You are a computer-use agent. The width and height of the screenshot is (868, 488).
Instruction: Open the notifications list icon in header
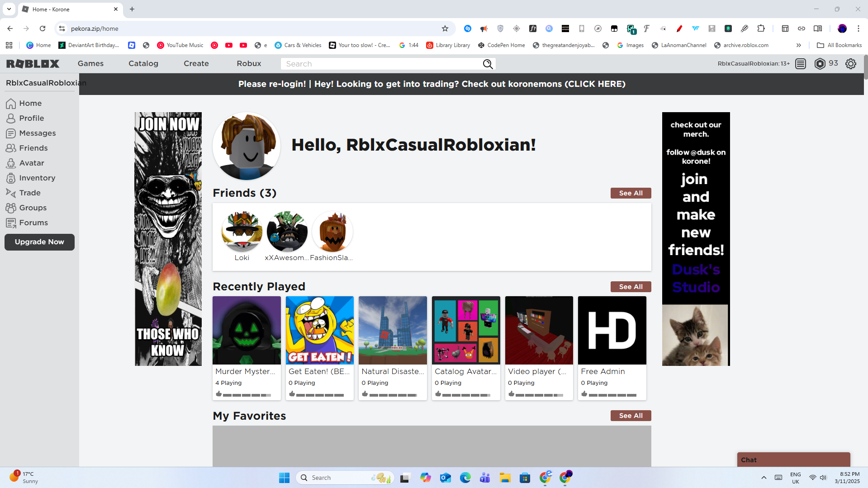[800, 64]
